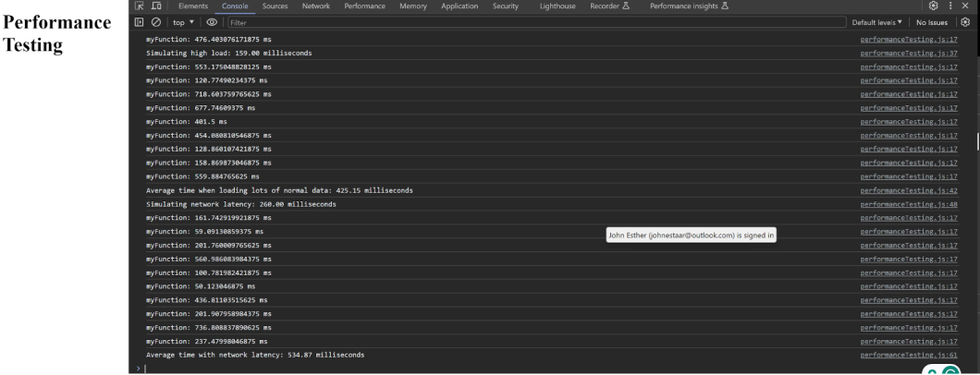Open source link for myFunction 401.5 ms row

[909, 122]
